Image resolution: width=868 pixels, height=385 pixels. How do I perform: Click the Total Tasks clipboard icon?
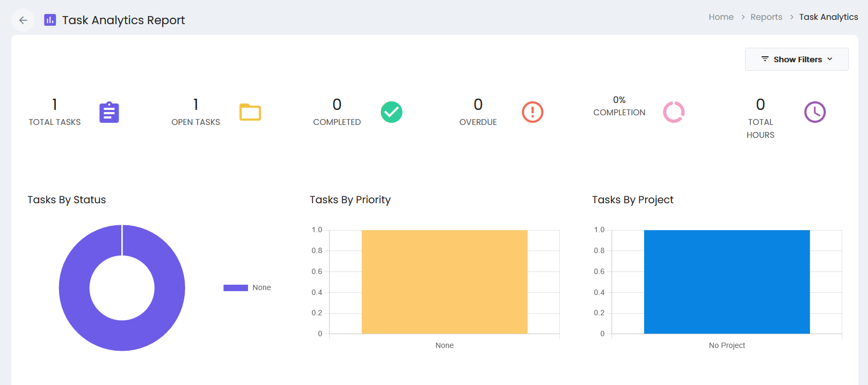point(109,112)
